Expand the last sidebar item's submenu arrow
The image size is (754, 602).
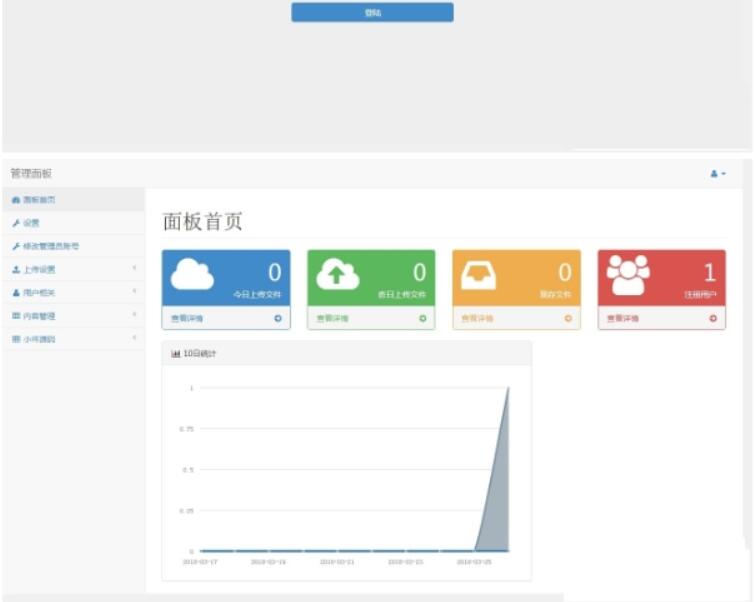pyautogui.click(x=134, y=339)
